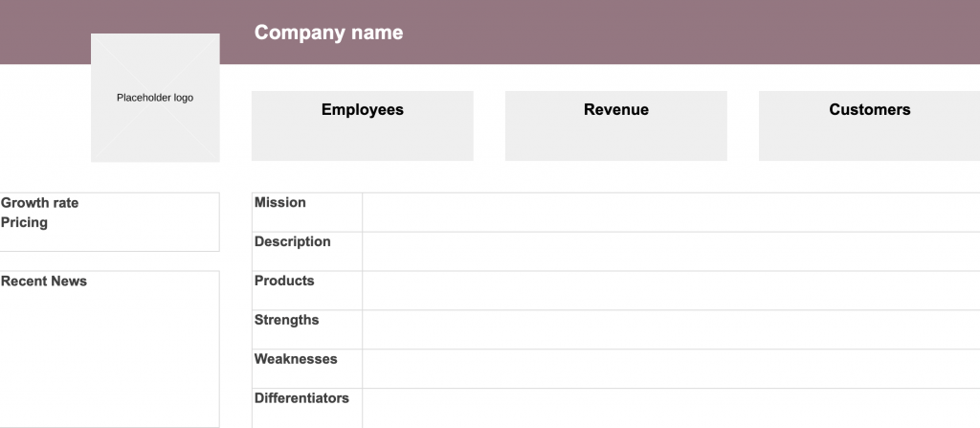The width and height of the screenshot is (980, 428).
Task: Focus the empty cell beside Strengths
Action: (670, 330)
